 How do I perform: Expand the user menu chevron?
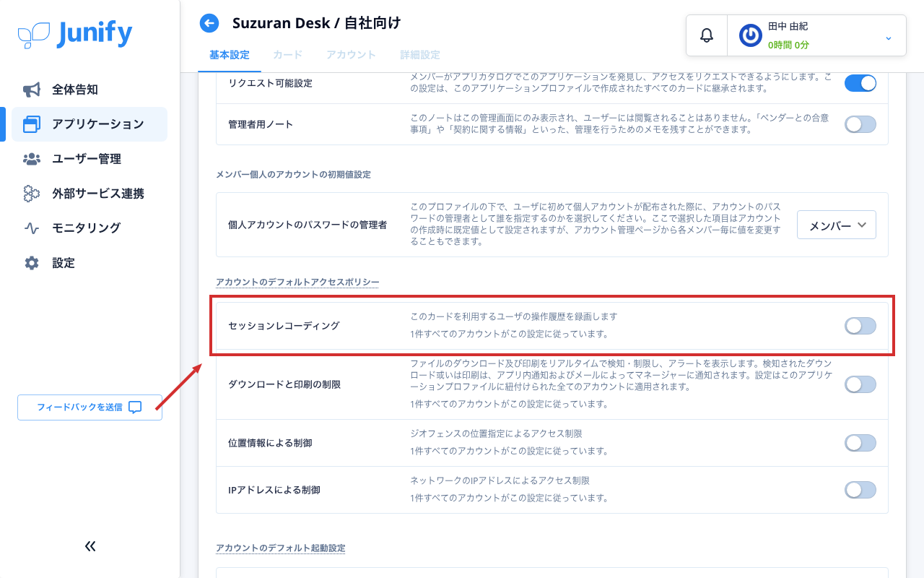889,38
